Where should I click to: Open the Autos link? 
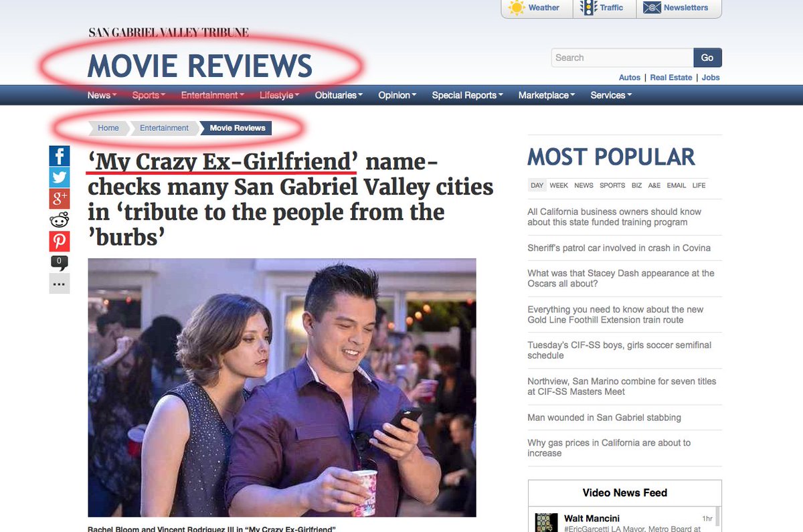click(629, 78)
